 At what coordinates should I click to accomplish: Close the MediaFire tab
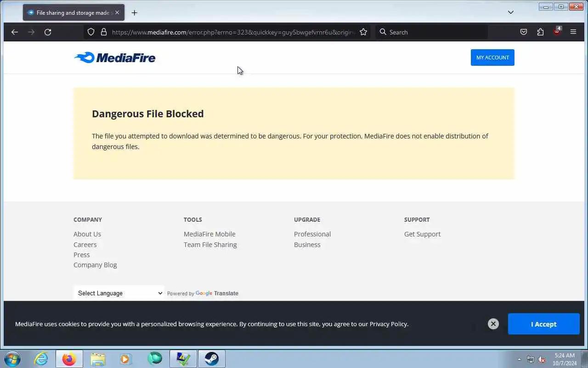pos(117,13)
